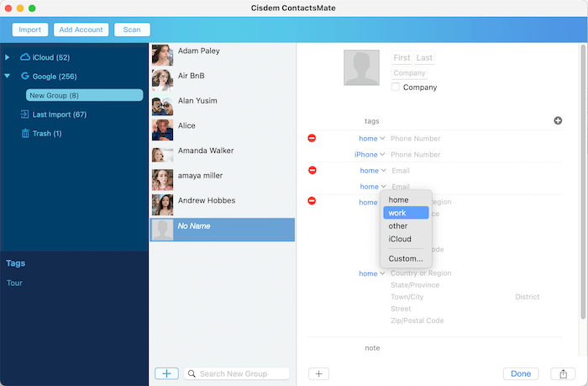Remove the first home address row

pyautogui.click(x=312, y=201)
